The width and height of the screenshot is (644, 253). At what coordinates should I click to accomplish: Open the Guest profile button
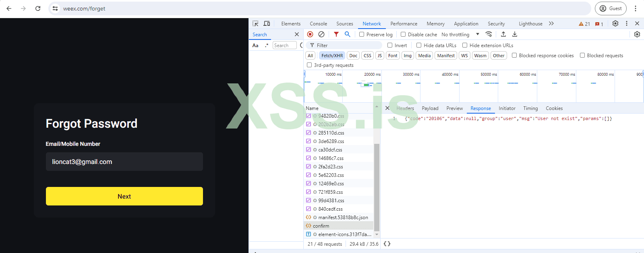[x=611, y=8]
